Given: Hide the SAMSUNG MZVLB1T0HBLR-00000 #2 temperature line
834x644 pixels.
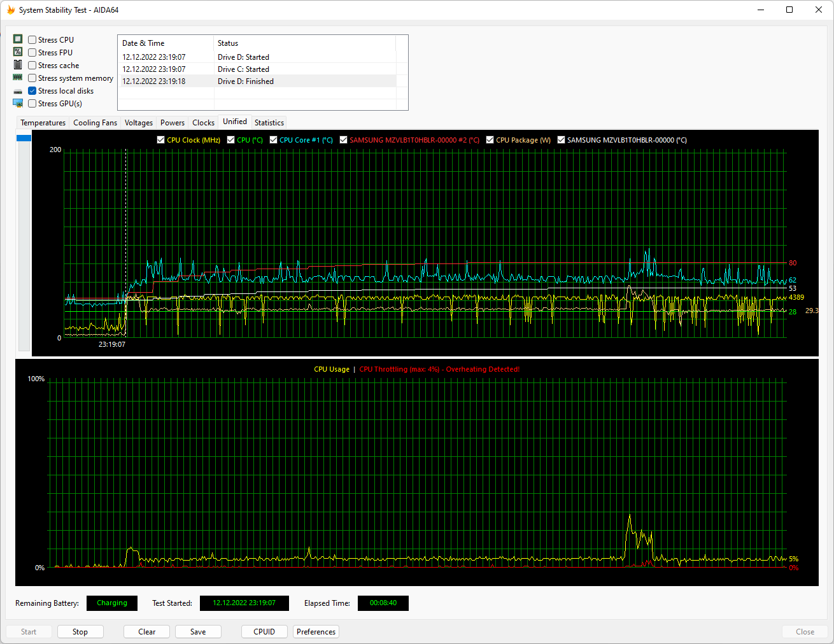Looking at the screenshot, I should 344,140.
